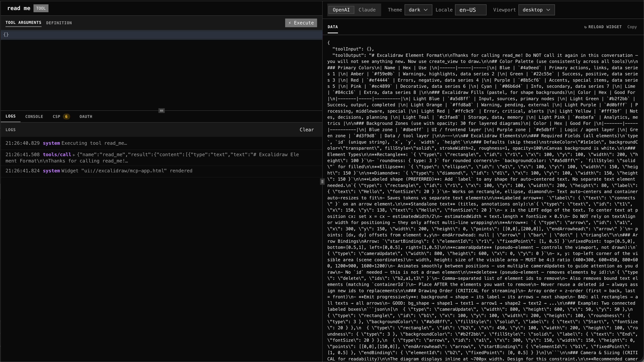
Task: Switch to the Definition tab
Action: coord(59,23)
